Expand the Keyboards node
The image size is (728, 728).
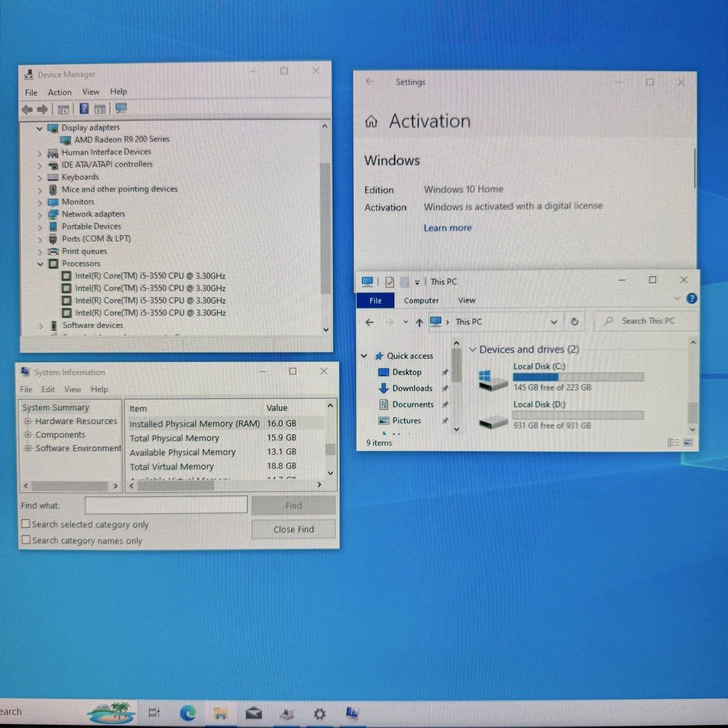[x=40, y=178]
